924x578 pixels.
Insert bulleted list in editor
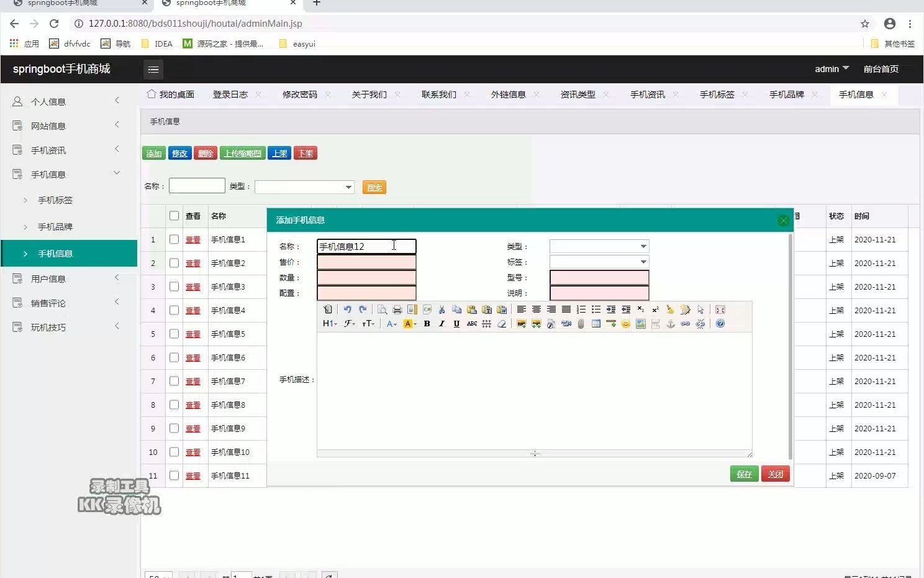[596, 310]
